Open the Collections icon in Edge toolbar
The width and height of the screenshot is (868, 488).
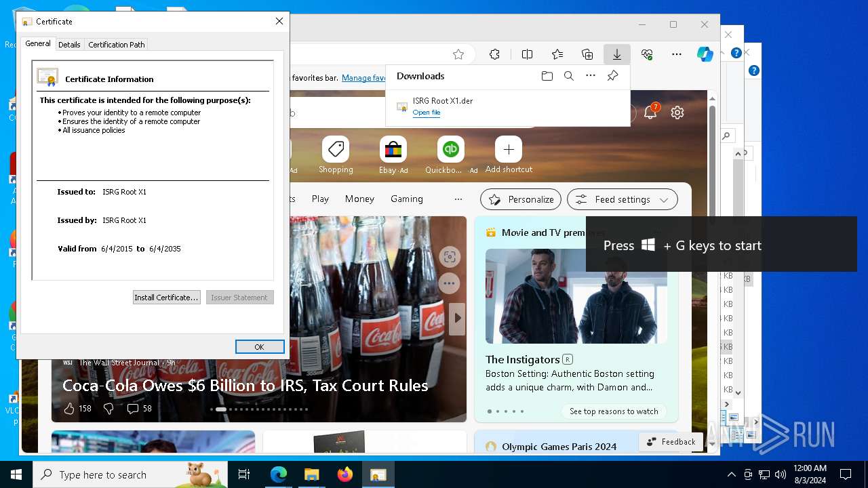pos(587,54)
